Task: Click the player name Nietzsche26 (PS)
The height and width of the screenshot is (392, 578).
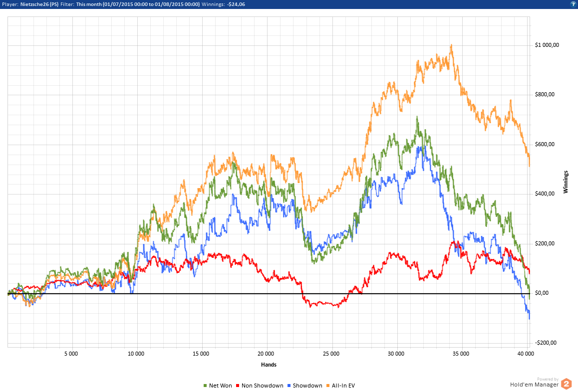Action: (39, 4)
